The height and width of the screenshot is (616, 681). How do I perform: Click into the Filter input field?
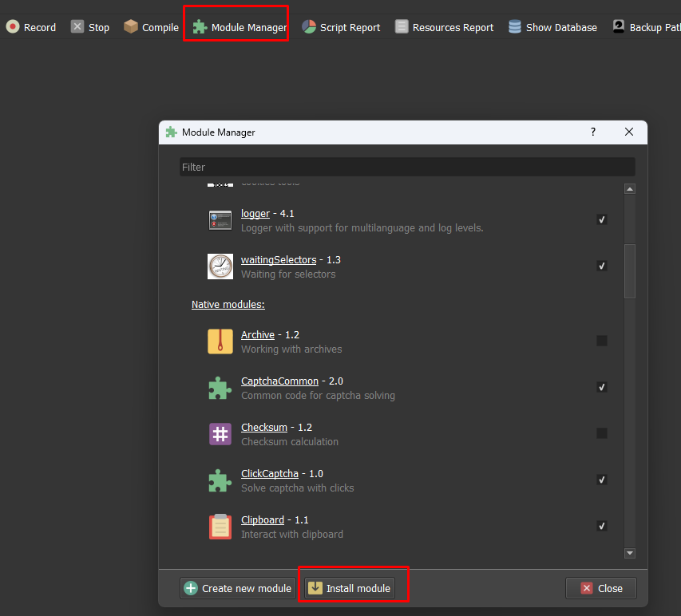[x=407, y=167]
